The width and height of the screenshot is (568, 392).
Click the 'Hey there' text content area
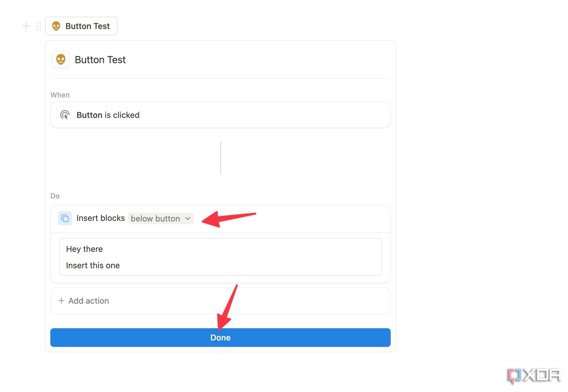click(x=85, y=249)
